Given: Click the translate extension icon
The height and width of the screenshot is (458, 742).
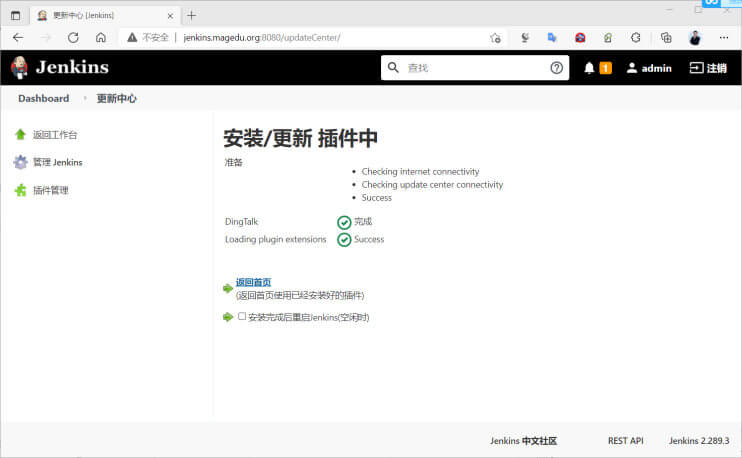Looking at the screenshot, I should [552, 37].
